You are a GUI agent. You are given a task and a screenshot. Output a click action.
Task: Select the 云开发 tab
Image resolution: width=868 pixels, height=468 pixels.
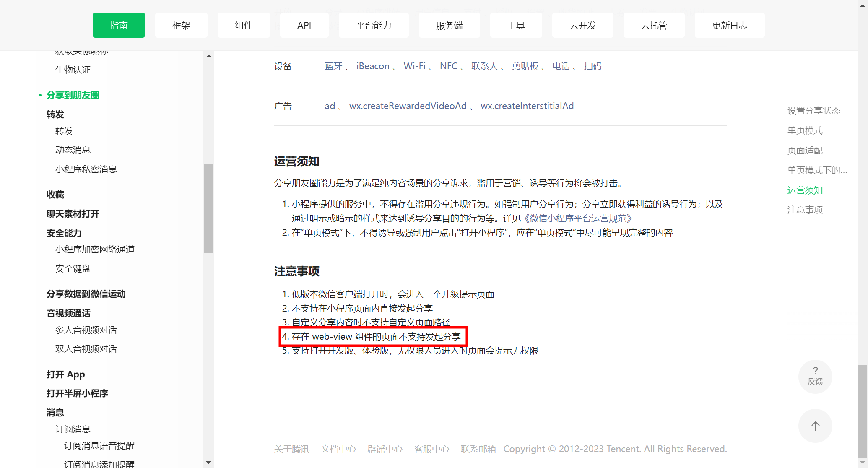pyautogui.click(x=582, y=25)
